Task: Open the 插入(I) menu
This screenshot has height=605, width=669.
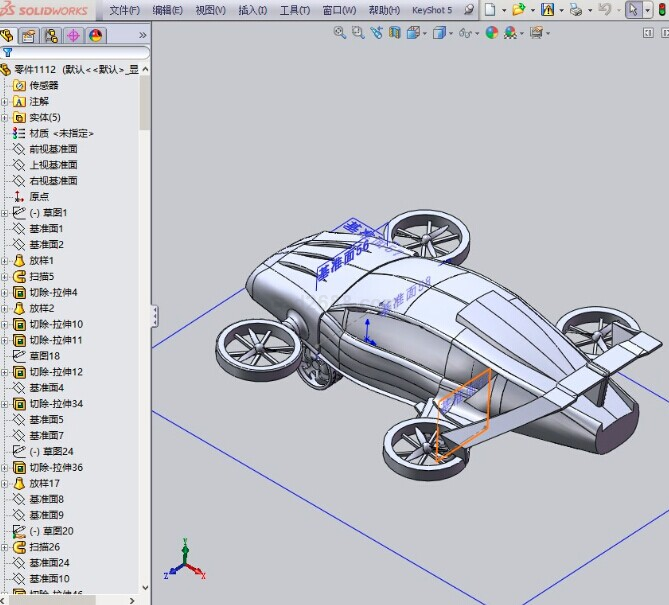Action: [x=253, y=10]
